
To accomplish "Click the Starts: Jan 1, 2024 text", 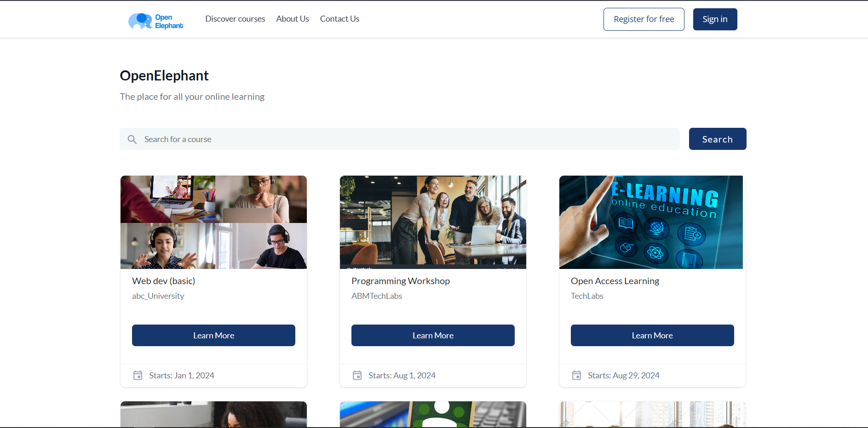I will coord(182,376).
